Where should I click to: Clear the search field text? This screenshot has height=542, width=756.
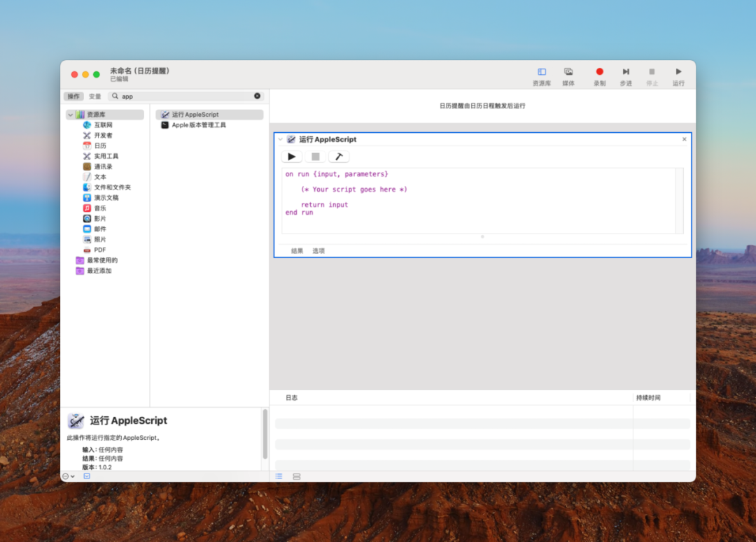click(x=258, y=96)
